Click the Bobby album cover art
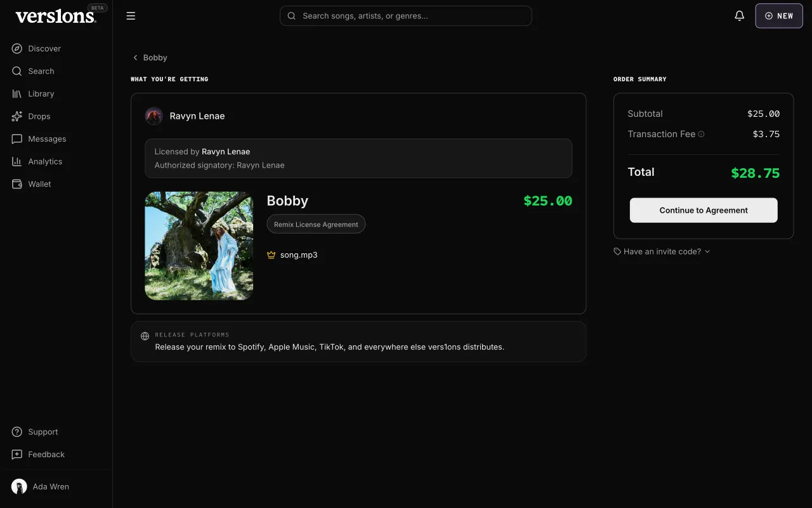812x508 pixels. pos(199,246)
